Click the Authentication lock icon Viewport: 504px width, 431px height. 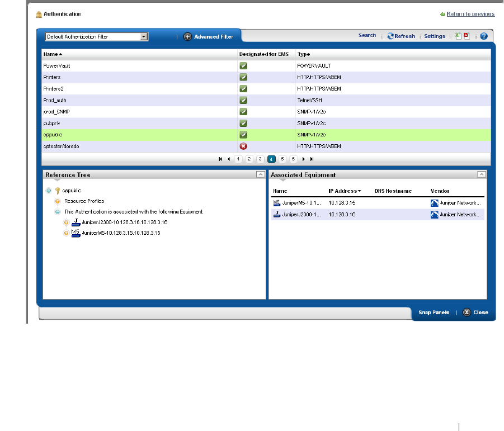click(39, 15)
